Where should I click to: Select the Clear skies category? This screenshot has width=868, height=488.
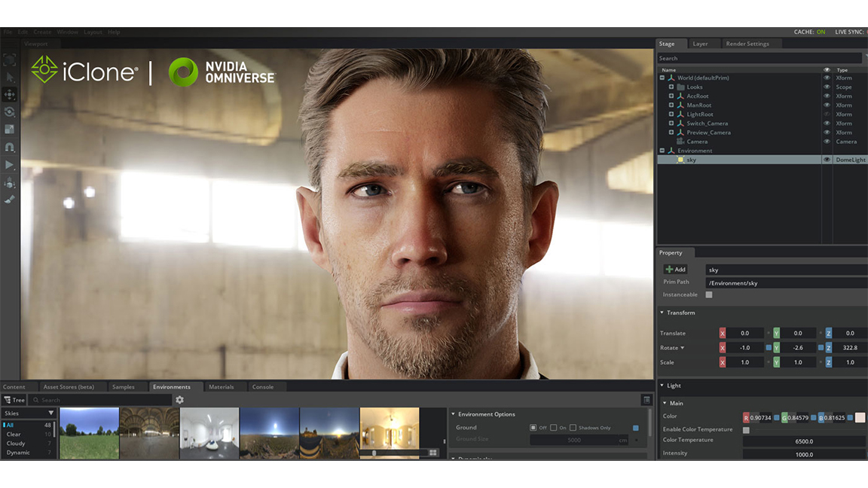(x=14, y=435)
